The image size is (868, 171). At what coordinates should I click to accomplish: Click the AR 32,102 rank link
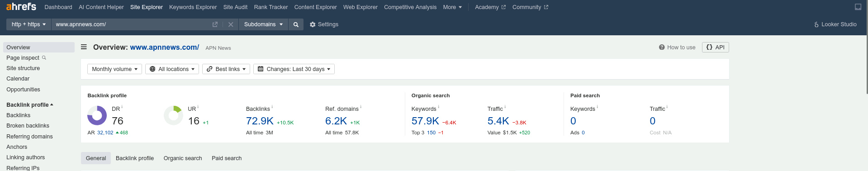[x=105, y=133]
